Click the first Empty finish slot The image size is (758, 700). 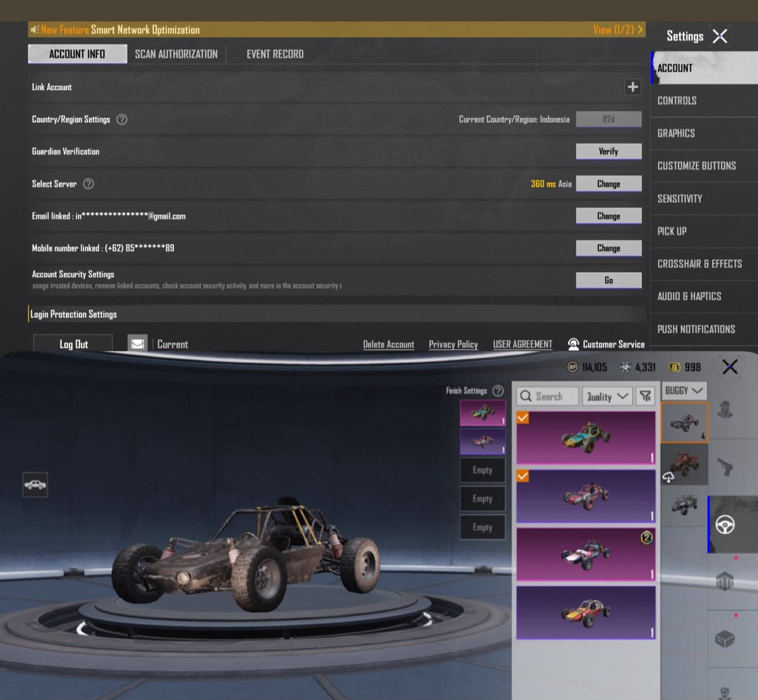tap(482, 470)
